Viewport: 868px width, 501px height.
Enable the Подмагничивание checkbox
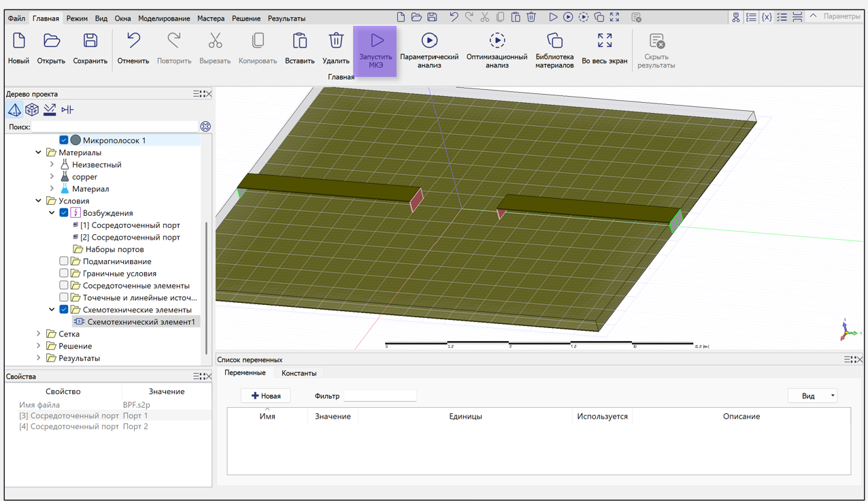pyautogui.click(x=64, y=261)
